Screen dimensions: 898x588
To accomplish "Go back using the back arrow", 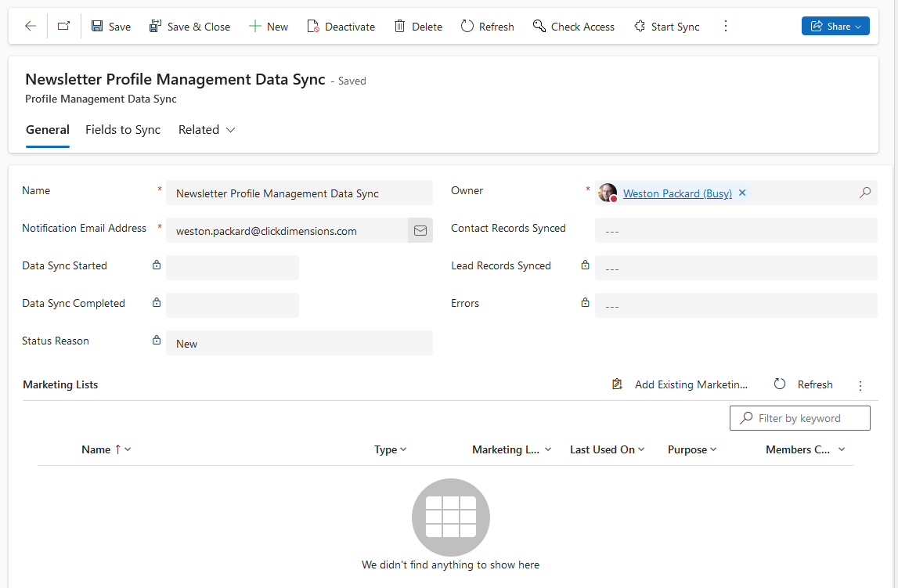I will (31, 27).
